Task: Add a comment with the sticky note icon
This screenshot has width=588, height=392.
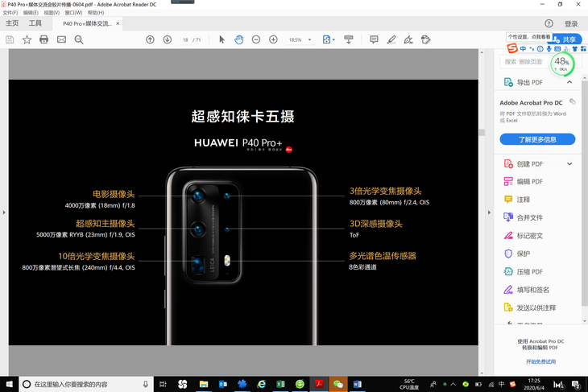Action: 374,39
